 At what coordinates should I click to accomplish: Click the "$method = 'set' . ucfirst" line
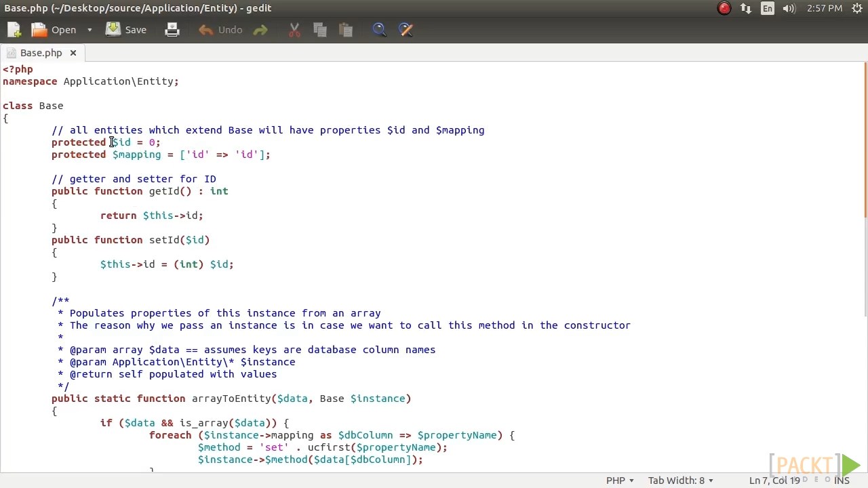coord(323,447)
